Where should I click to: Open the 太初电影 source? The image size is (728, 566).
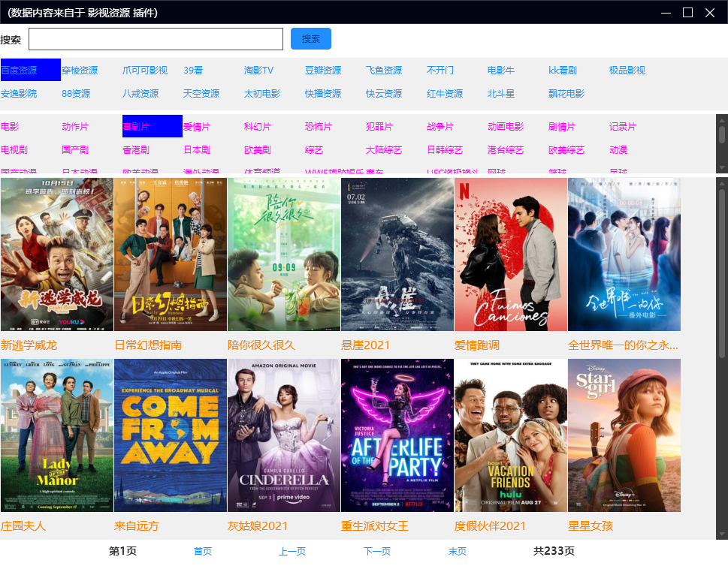[x=262, y=93]
